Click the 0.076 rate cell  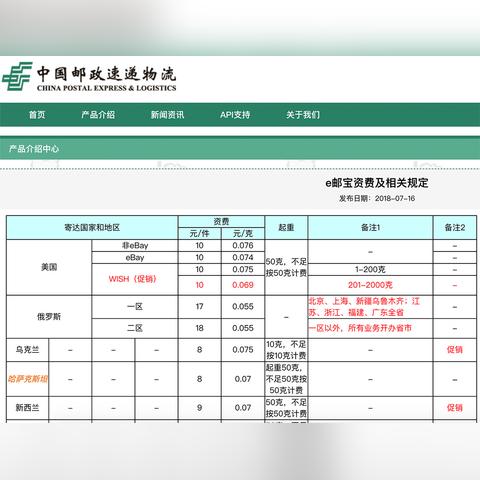pos(243,246)
